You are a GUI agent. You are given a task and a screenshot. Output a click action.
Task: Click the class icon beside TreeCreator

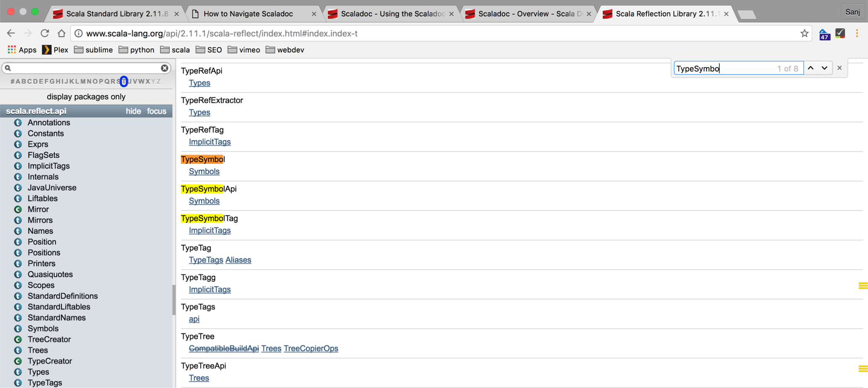click(18, 340)
